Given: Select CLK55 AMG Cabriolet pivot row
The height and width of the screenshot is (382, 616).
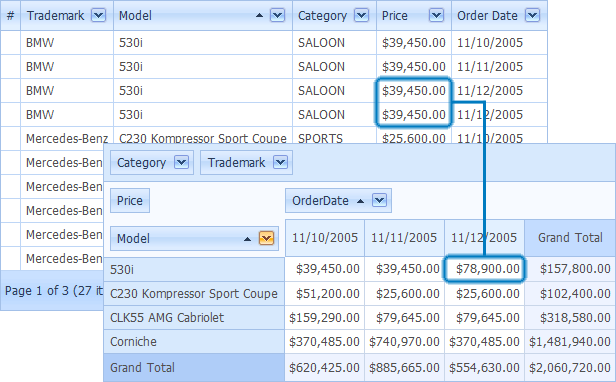Looking at the screenshot, I should tap(194, 318).
